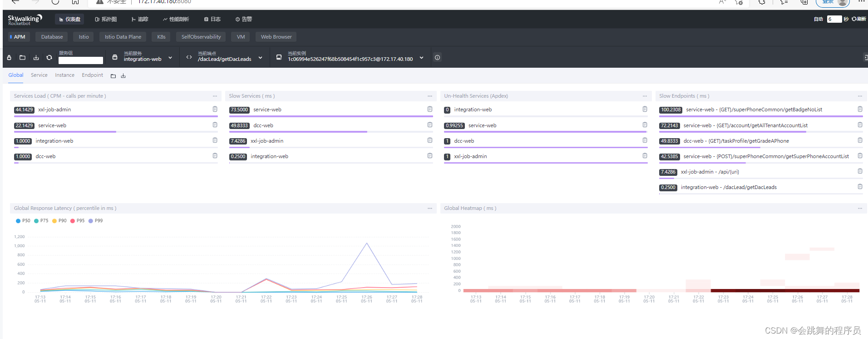Switch to the Endpoint sub-tab
The image size is (868, 339).
coord(92,75)
